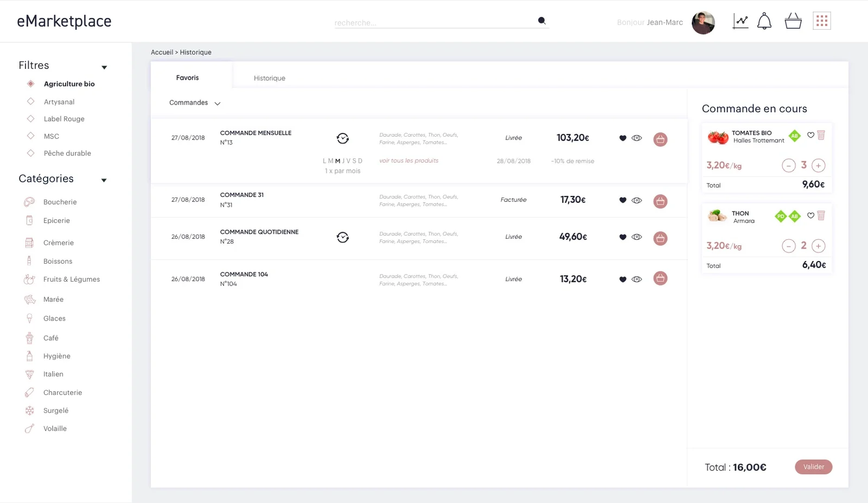The width and height of the screenshot is (868, 503).
Task: Increase Tomates Bio quantity
Action: pyautogui.click(x=819, y=165)
